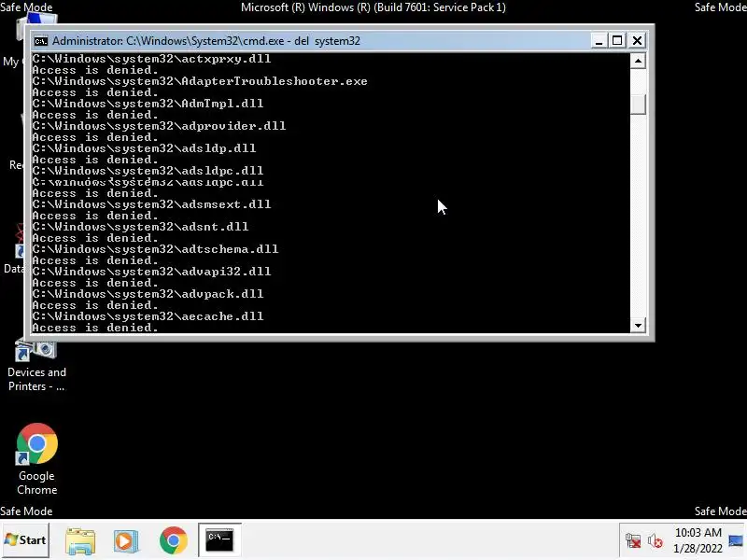Select the cmd.exe taskbar button
Viewport: 747px width, 560px height.
tap(219, 540)
